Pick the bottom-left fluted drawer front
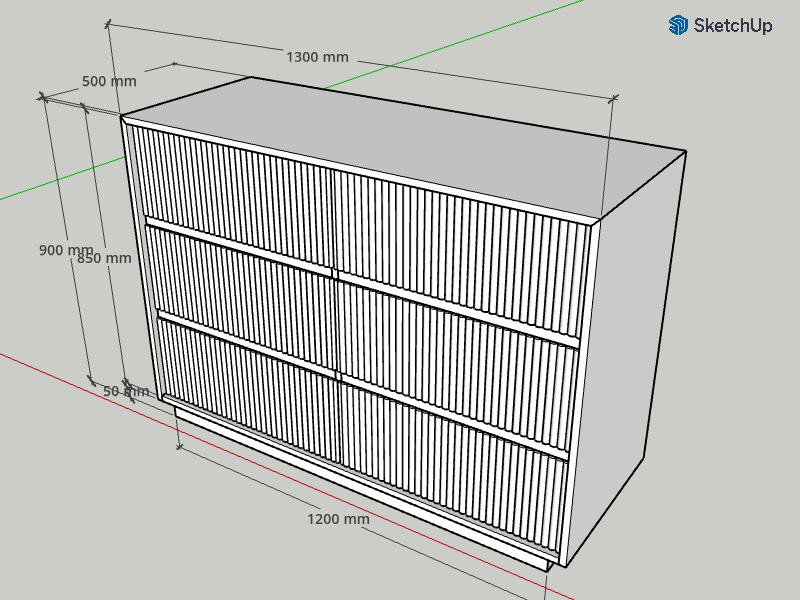This screenshot has height=600, width=800. coord(250,385)
